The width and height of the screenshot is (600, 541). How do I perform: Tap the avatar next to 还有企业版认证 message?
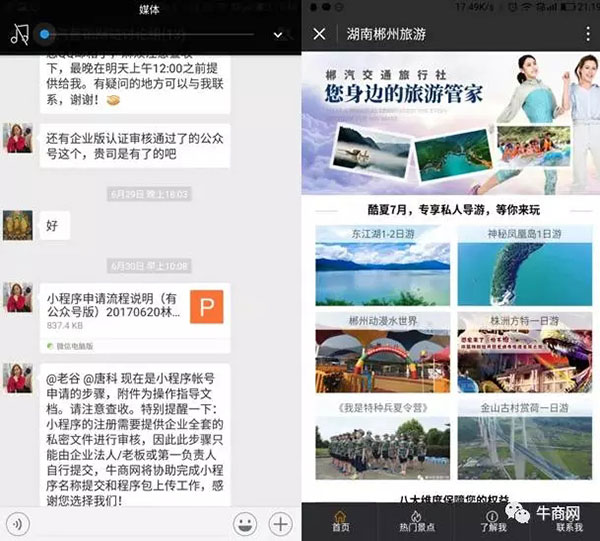18,138
